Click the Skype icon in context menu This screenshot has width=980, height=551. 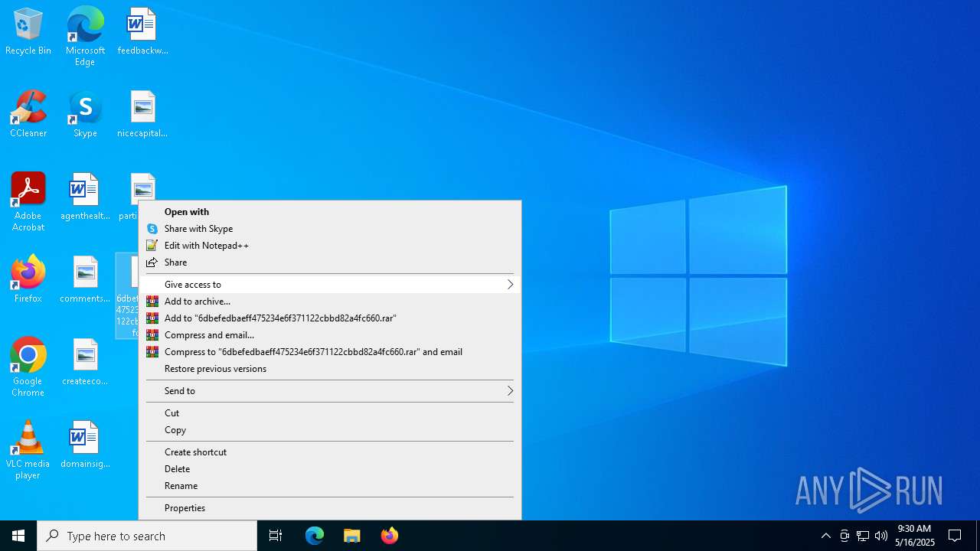click(x=152, y=229)
